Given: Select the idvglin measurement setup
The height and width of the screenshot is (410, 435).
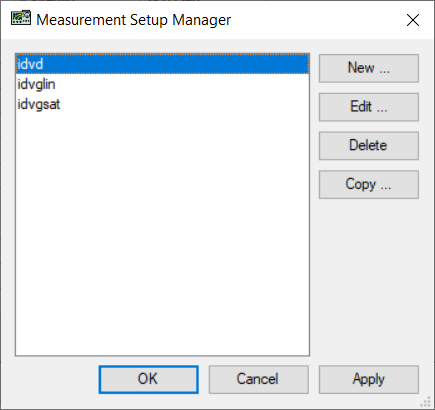Looking at the screenshot, I should point(162,84).
